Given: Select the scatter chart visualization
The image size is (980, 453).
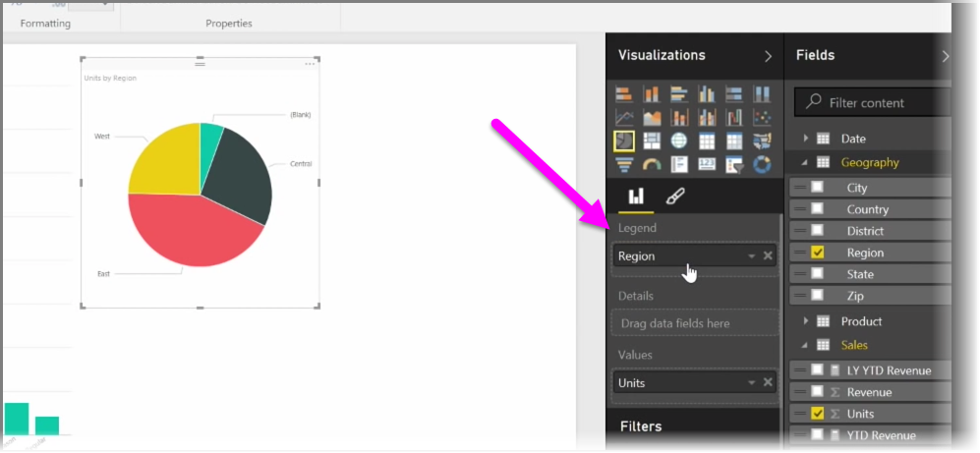Looking at the screenshot, I should coord(761,119).
